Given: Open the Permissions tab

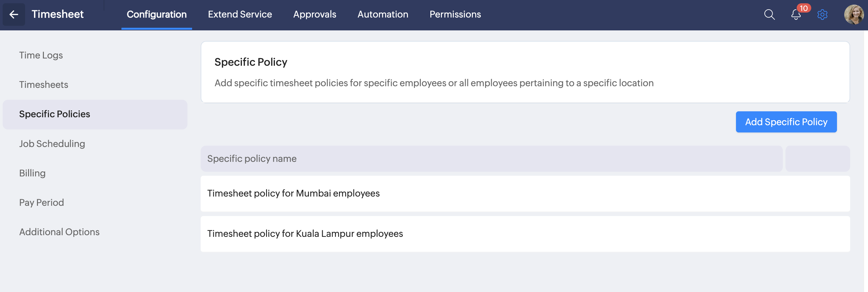Looking at the screenshot, I should point(455,15).
